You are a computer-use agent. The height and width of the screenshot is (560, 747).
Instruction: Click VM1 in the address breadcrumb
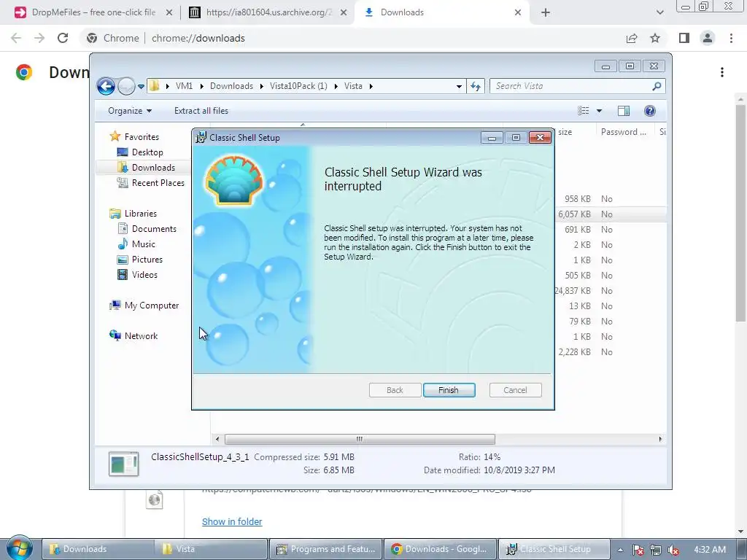[x=184, y=86]
